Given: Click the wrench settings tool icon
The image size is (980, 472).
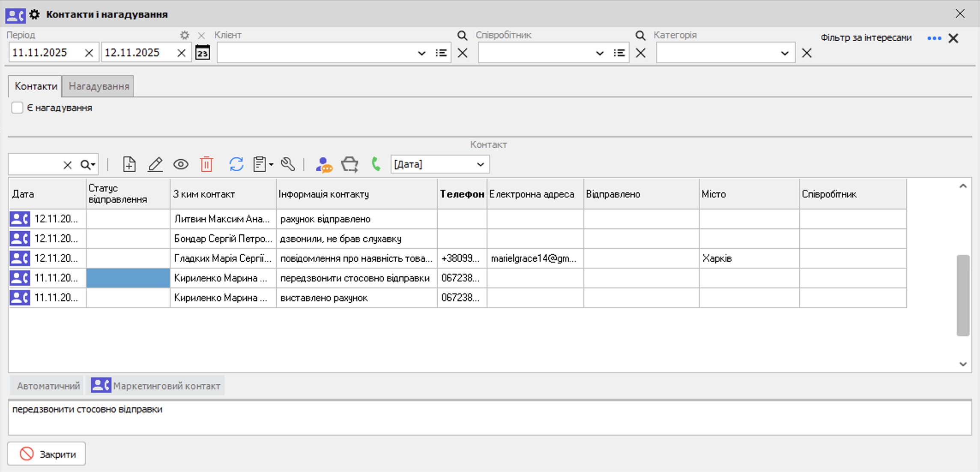Looking at the screenshot, I should [x=288, y=164].
